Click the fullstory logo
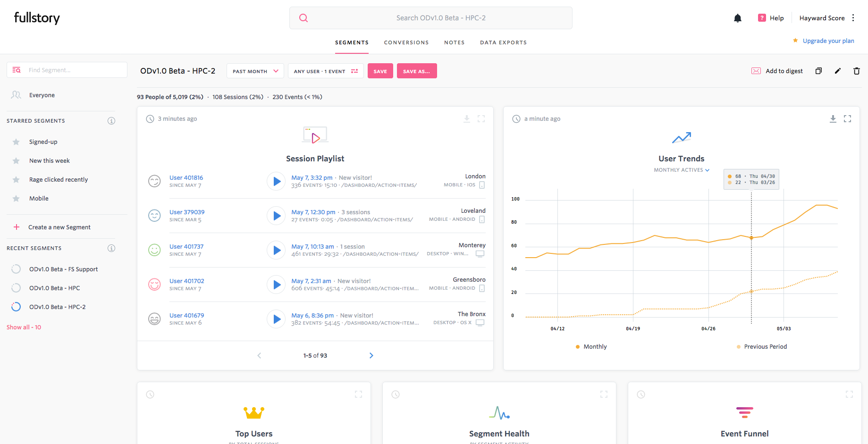868x444 pixels. (37, 18)
